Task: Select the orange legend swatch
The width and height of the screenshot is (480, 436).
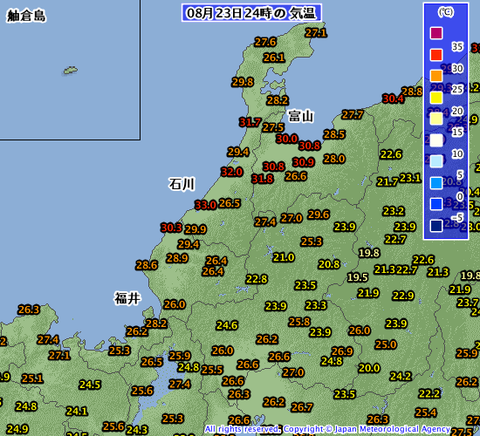Action: 436,76
